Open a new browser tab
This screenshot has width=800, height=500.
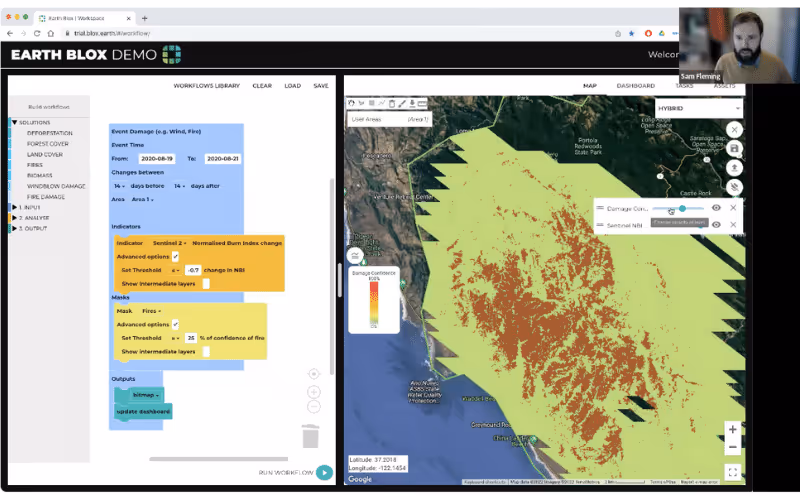(144, 18)
